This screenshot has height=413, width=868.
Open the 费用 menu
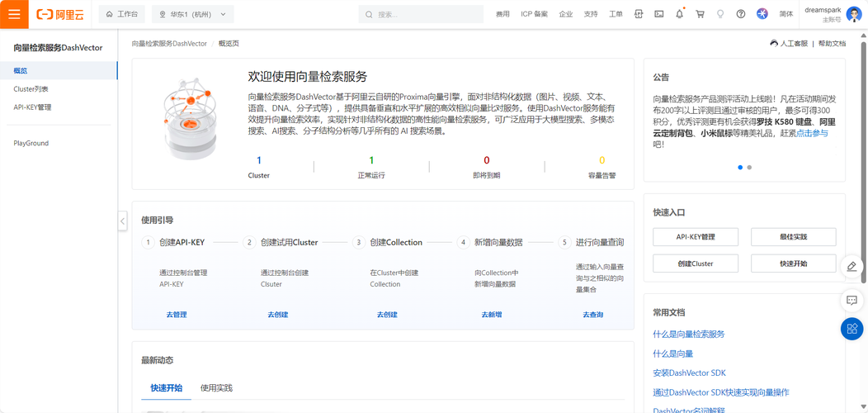pyautogui.click(x=502, y=14)
